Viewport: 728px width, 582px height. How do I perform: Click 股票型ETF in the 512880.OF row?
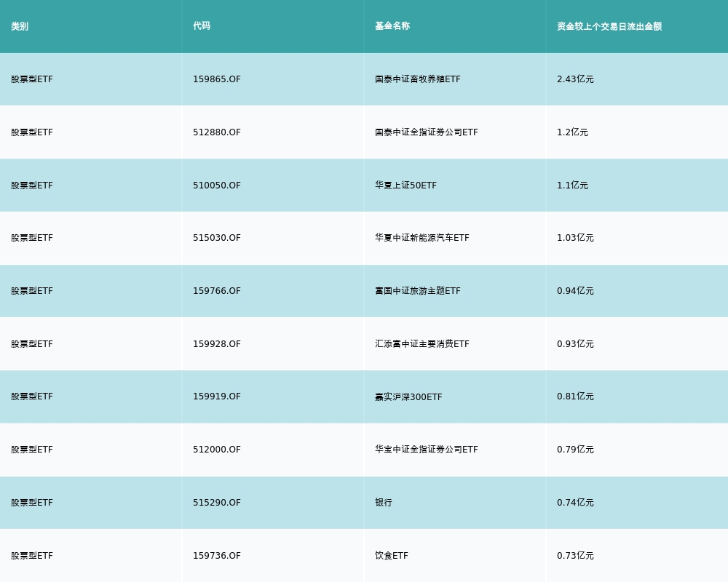(x=32, y=132)
